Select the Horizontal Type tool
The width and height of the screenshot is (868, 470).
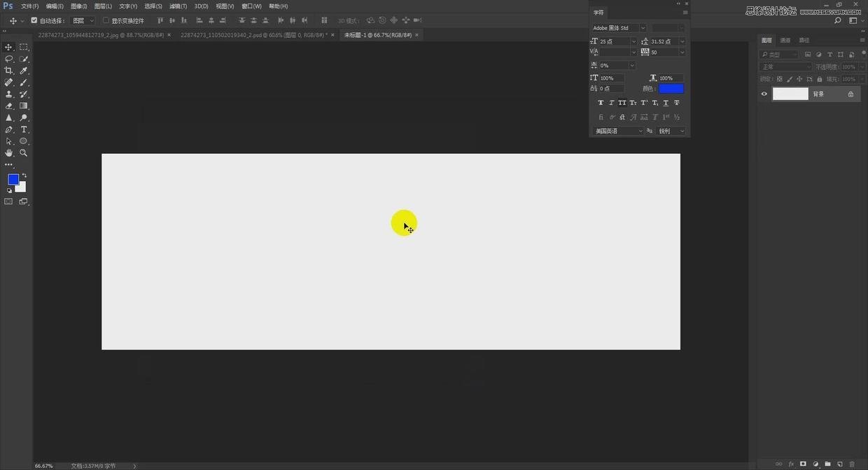tap(24, 129)
